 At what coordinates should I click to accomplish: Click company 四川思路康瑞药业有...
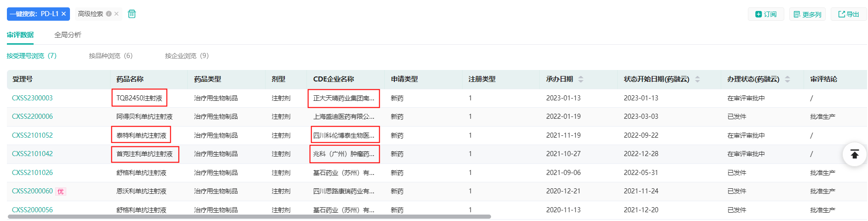point(343,191)
